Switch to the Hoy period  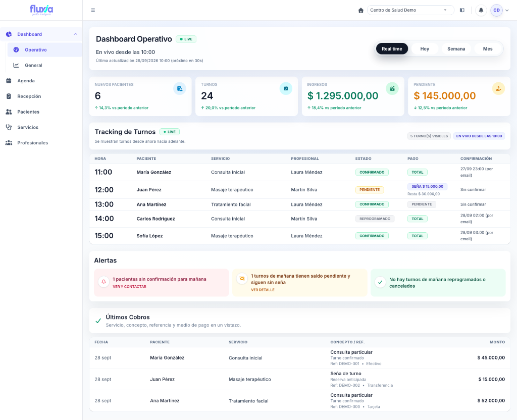pos(425,49)
